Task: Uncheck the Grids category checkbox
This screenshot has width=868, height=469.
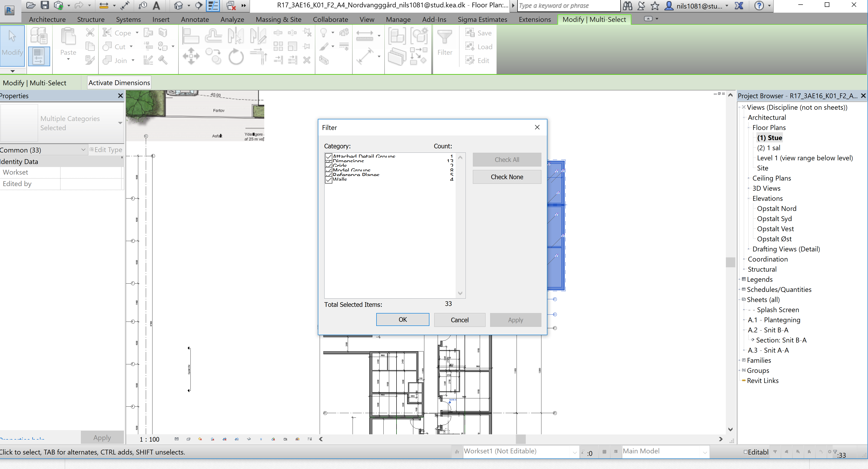Action: click(328, 166)
